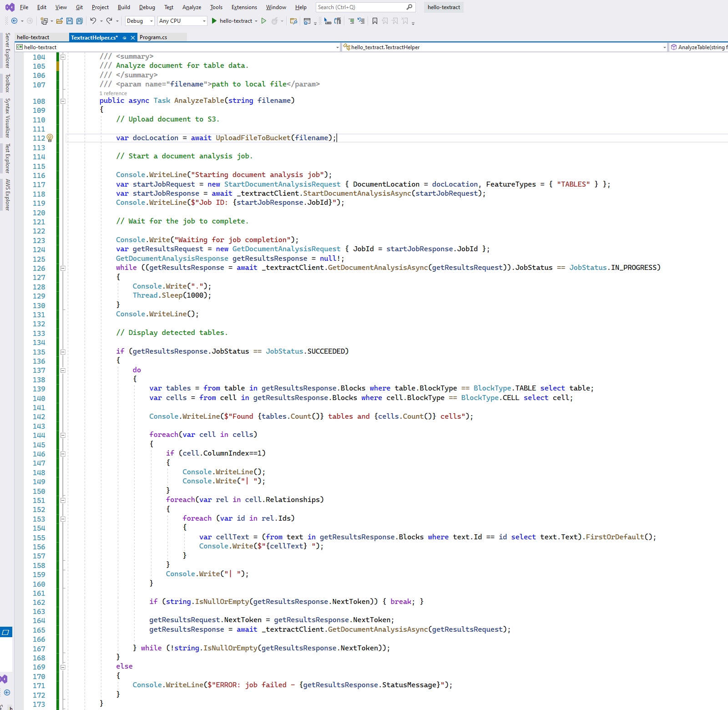Image resolution: width=728 pixels, height=710 pixels.
Task: Start debugging hello-textract with green play button
Action: point(214,21)
